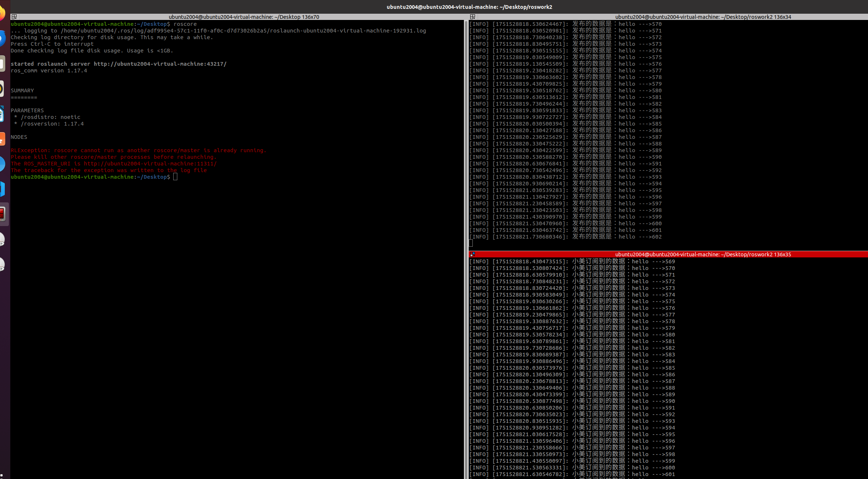
Task: Click the red Terminator dock icon
Action: click(x=2, y=214)
